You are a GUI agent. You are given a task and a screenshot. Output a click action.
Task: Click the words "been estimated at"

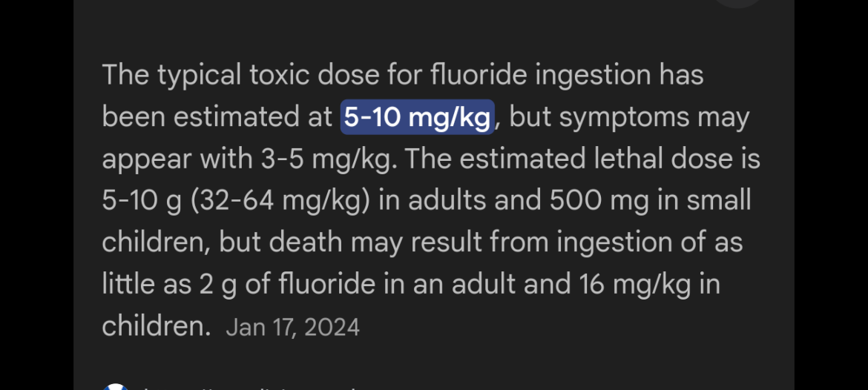(x=217, y=117)
